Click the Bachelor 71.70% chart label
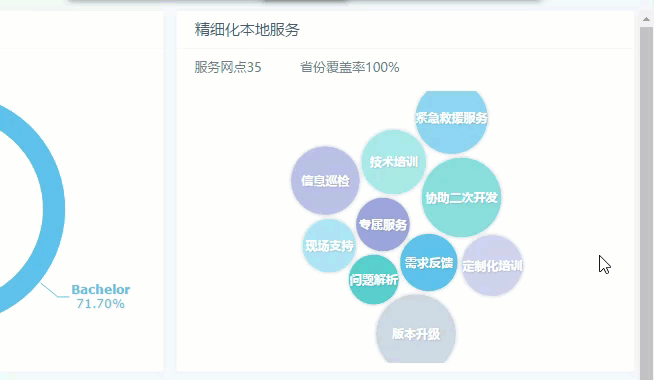 [101, 297]
